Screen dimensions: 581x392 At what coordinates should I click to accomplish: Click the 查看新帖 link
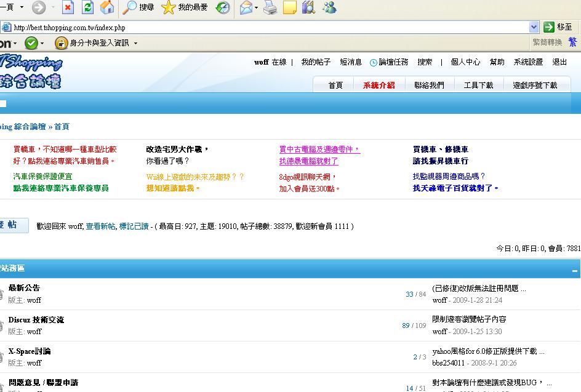(100, 226)
